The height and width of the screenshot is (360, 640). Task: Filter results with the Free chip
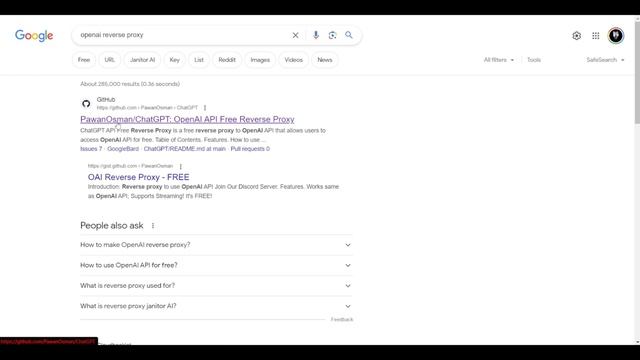[84, 60]
